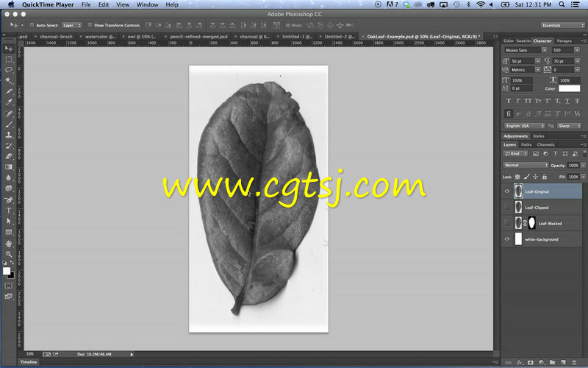Open the Essentials workspace dropdown
This screenshot has width=588, height=368.
[x=562, y=25]
